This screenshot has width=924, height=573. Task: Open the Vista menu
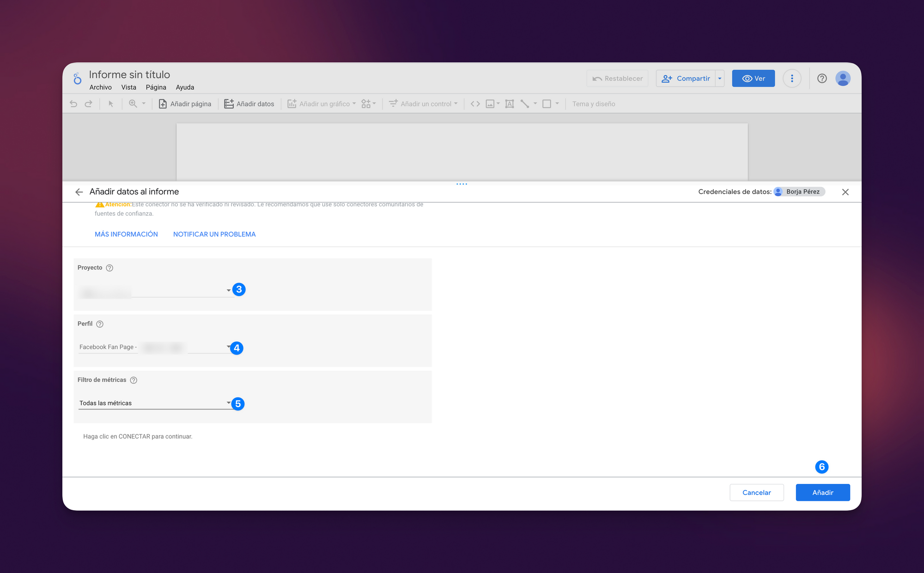coord(129,87)
